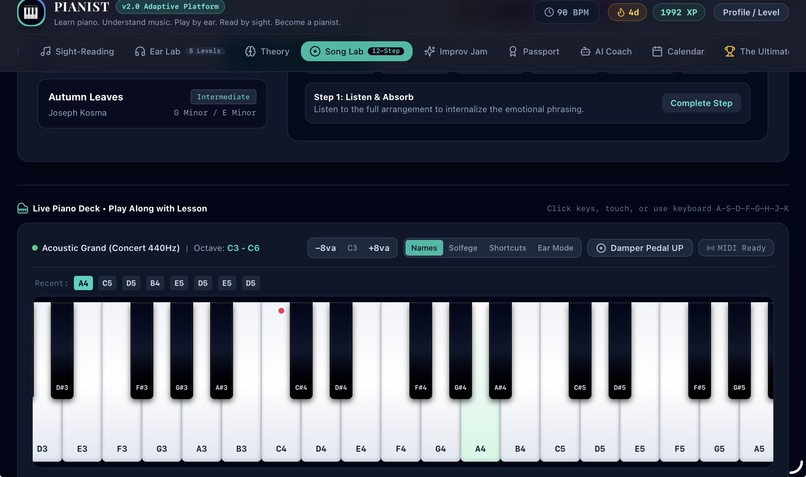Open the Ear Lab tab
This screenshot has height=477, width=806.
pos(178,51)
